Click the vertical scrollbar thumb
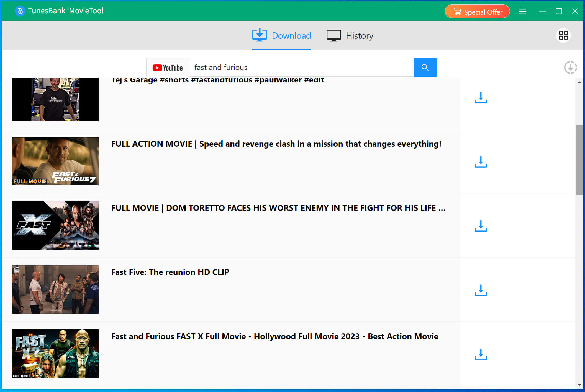The image size is (585, 392). coord(579,160)
